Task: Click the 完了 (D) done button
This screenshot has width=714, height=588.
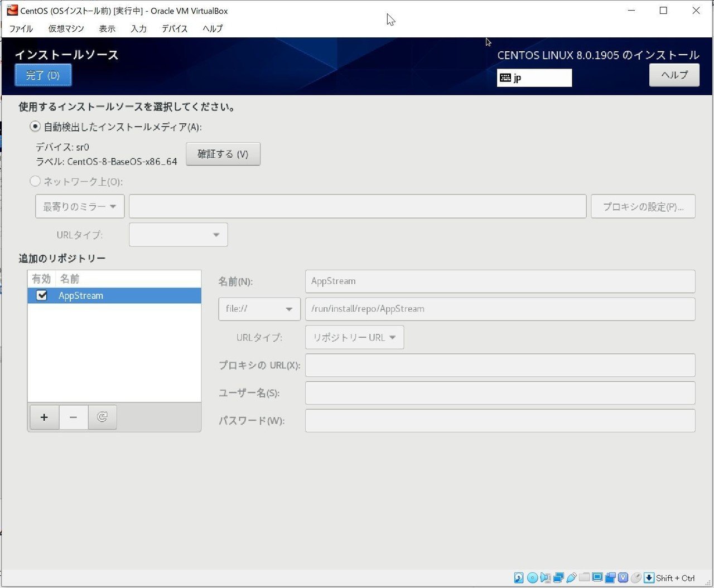Action: click(x=43, y=75)
